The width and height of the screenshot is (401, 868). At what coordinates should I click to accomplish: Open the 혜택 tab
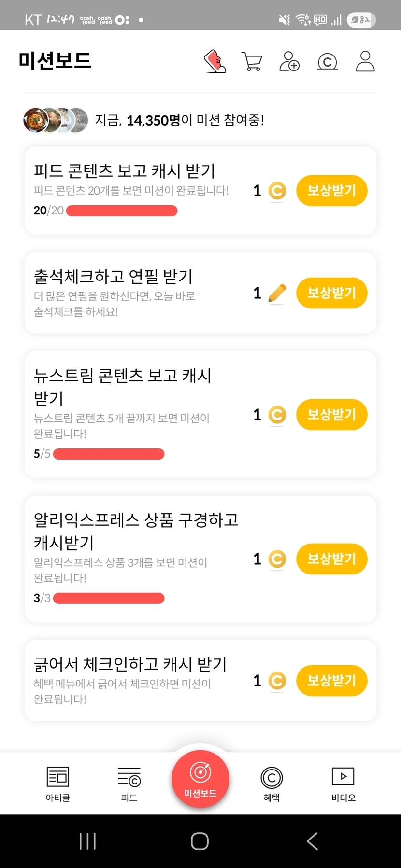[272, 784]
